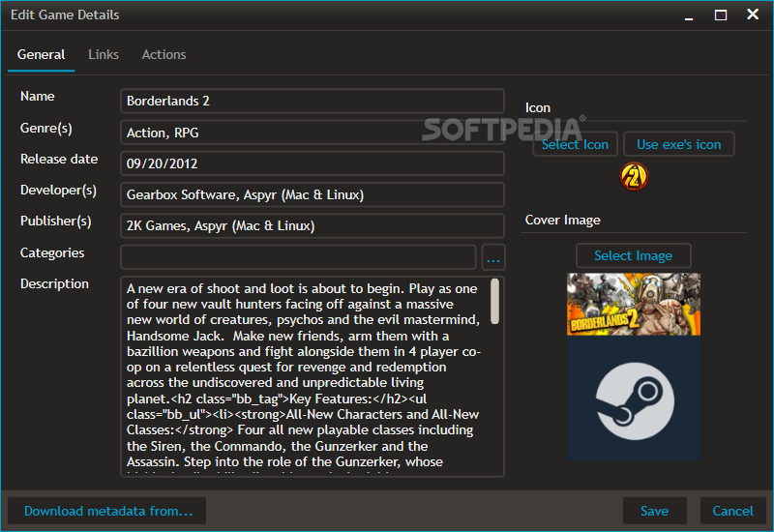This screenshot has width=774, height=532.
Task: Click the Description scrollbar thumb
Action: (494, 302)
